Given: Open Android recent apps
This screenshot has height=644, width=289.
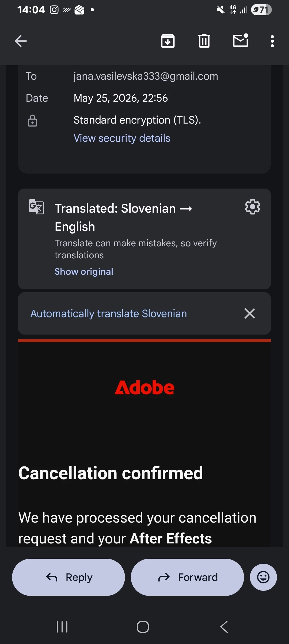Looking at the screenshot, I should point(62,627).
